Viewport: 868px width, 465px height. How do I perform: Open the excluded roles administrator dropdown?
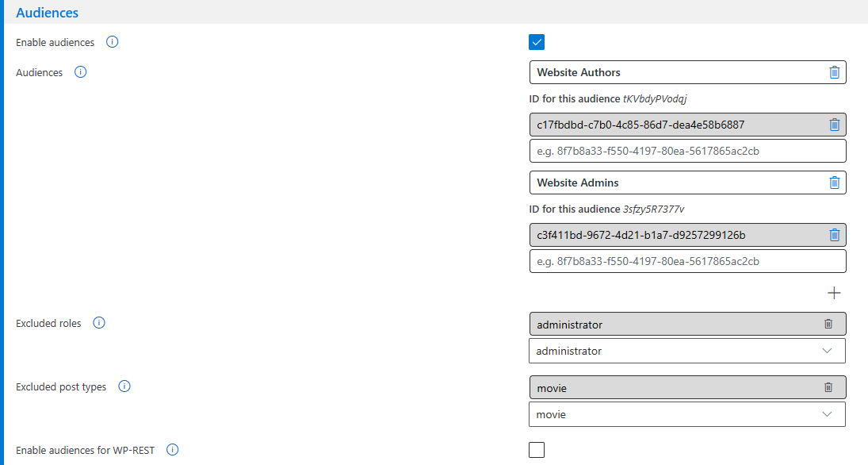(x=687, y=351)
